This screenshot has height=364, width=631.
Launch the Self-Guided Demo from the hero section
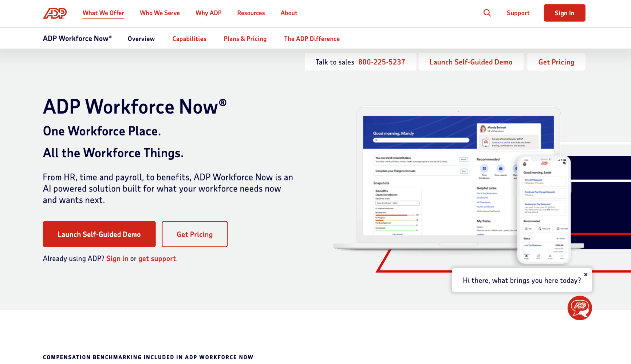pos(99,234)
